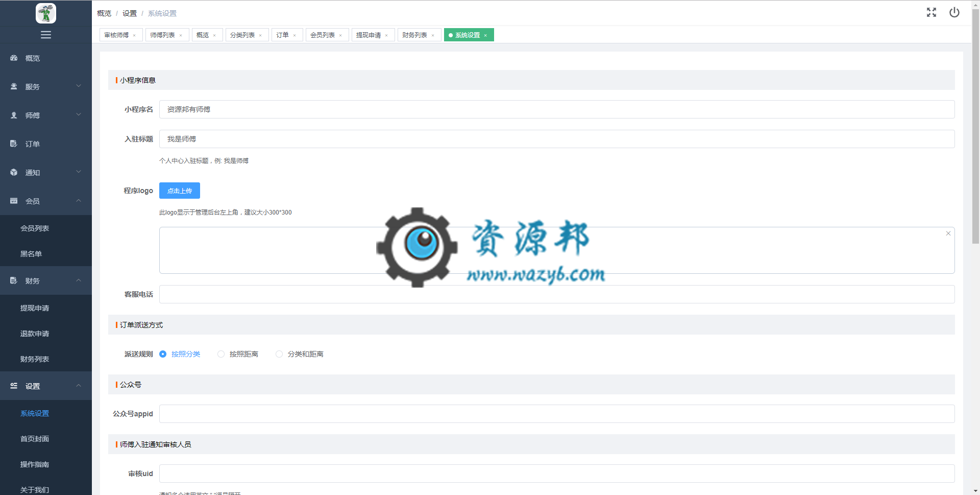Click the 师傅 person icon in the sidebar
The width and height of the screenshot is (980, 495).
(x=14, y=115)
